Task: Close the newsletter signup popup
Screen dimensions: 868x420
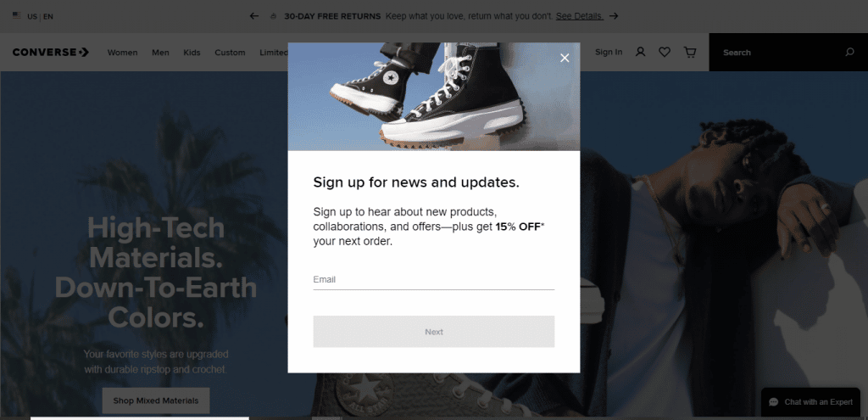Action: point(564,58)
